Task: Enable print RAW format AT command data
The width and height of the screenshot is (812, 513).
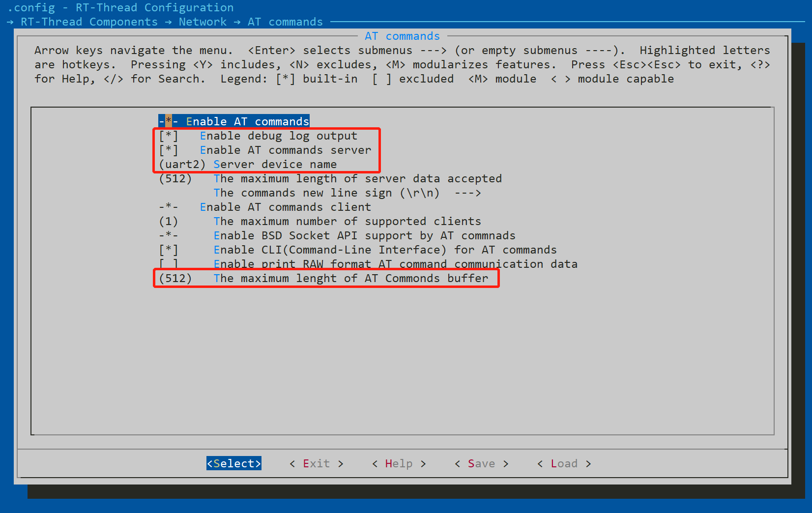Action: point(368,264)
